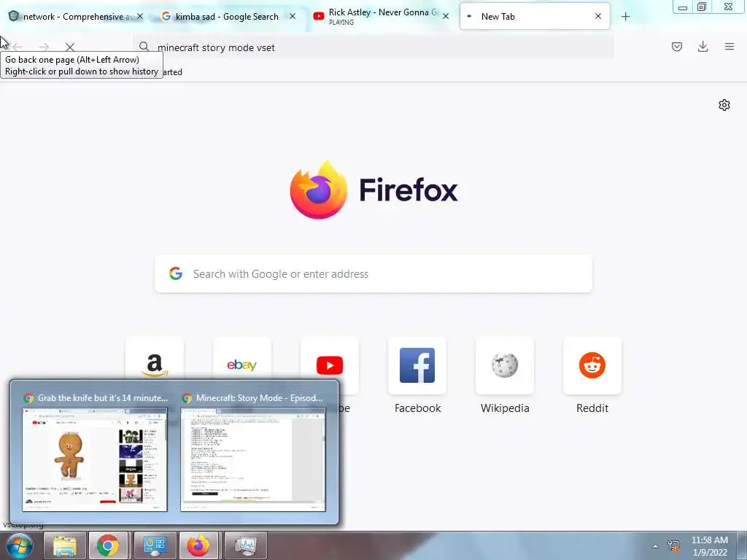The image size is (747, 560).
Task: Show hidden system tray icons
Action: coord(656,546)
